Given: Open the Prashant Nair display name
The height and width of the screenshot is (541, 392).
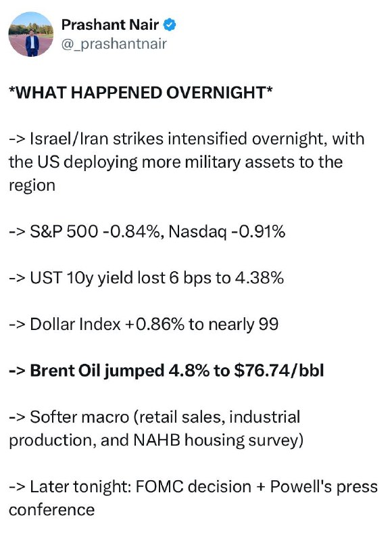Looking at the screenshot, I should (110, 25).
